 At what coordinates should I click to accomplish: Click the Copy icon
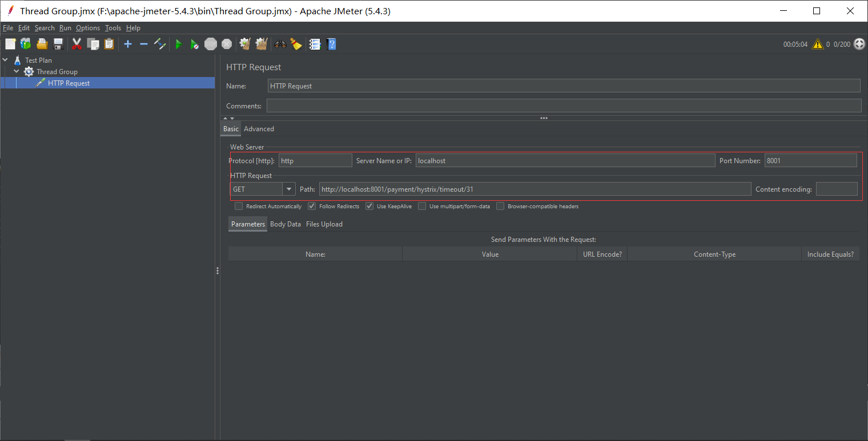[93, 44]
